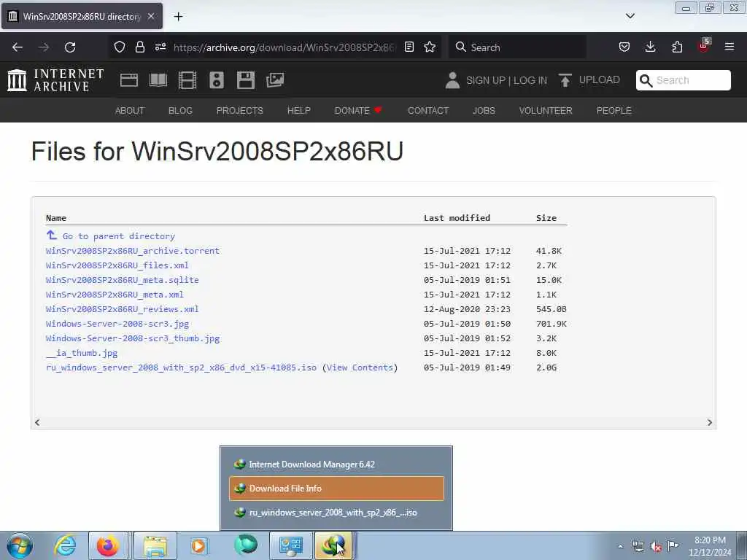Launch Internet Explorer from taskbar
This screenshot has width=747, height=560.
[65, 545]
